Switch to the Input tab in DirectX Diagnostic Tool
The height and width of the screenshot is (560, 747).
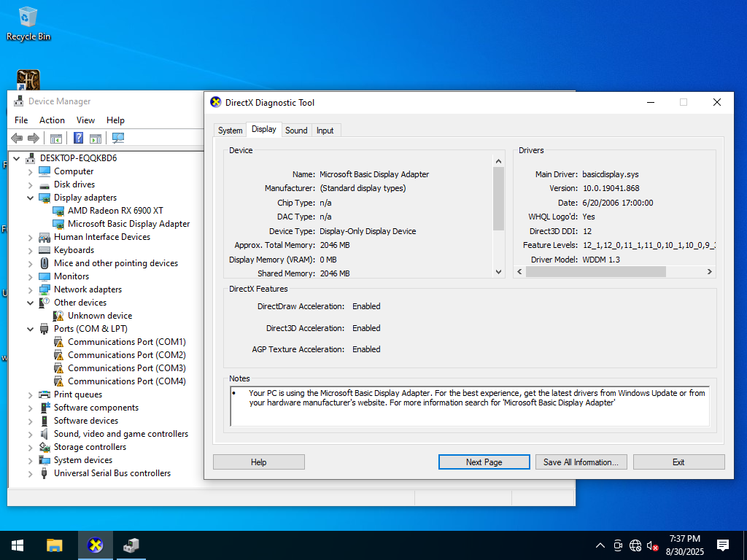(325, 131)
